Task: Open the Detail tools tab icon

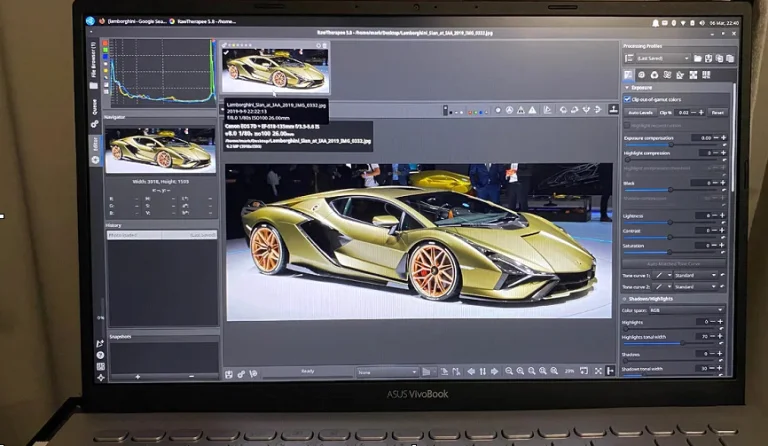Action: pyautogui.click(x=642, y=75)
